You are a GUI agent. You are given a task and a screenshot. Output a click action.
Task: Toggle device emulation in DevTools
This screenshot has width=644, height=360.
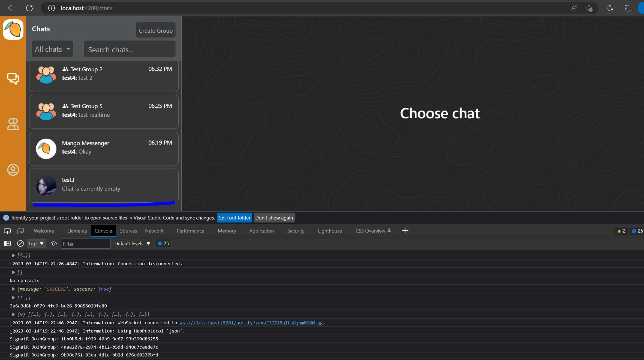20,231
